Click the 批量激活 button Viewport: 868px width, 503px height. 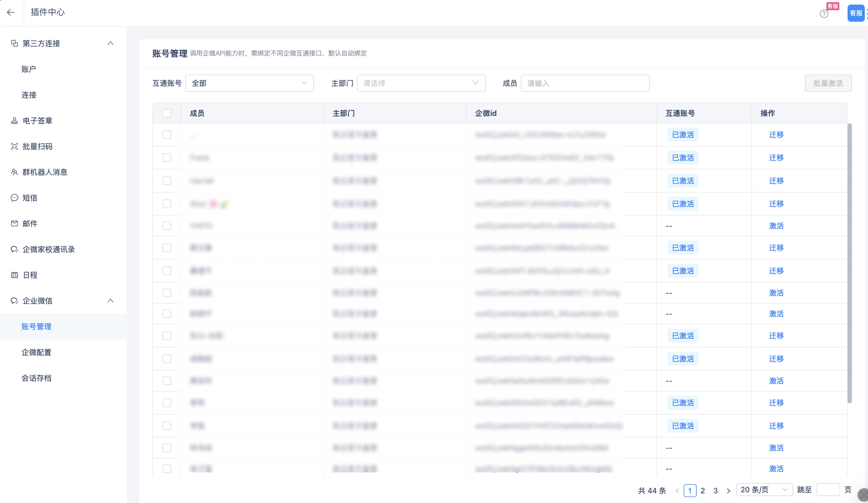(828, 83)
